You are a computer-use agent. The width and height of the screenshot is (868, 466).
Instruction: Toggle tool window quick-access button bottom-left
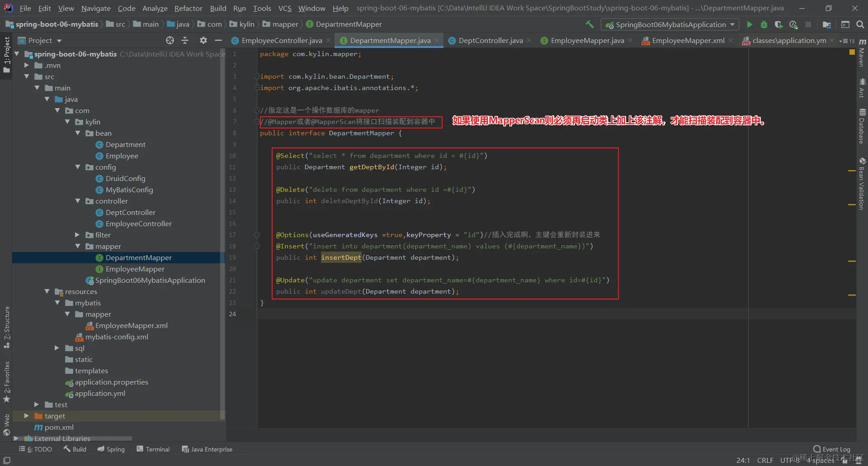7,460
